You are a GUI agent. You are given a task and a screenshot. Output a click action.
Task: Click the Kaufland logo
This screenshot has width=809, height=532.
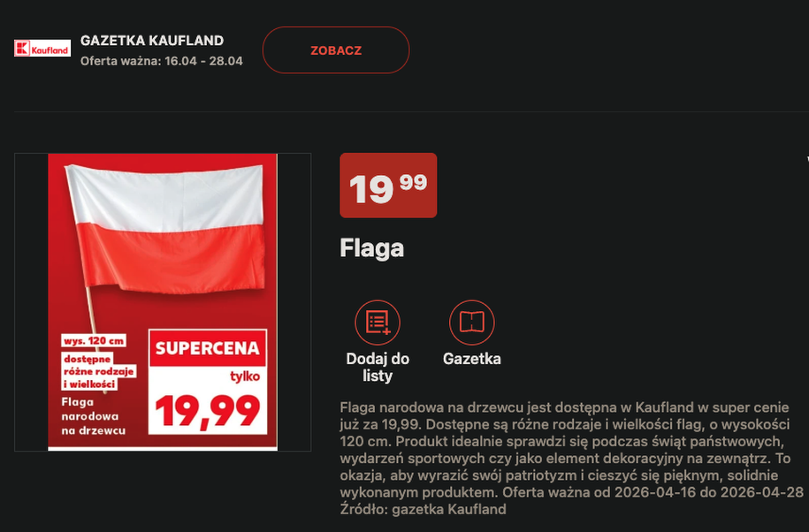[42, 49]
